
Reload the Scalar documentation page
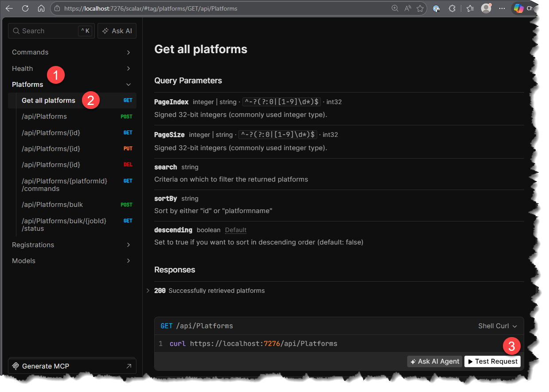[x=25, y=8]
